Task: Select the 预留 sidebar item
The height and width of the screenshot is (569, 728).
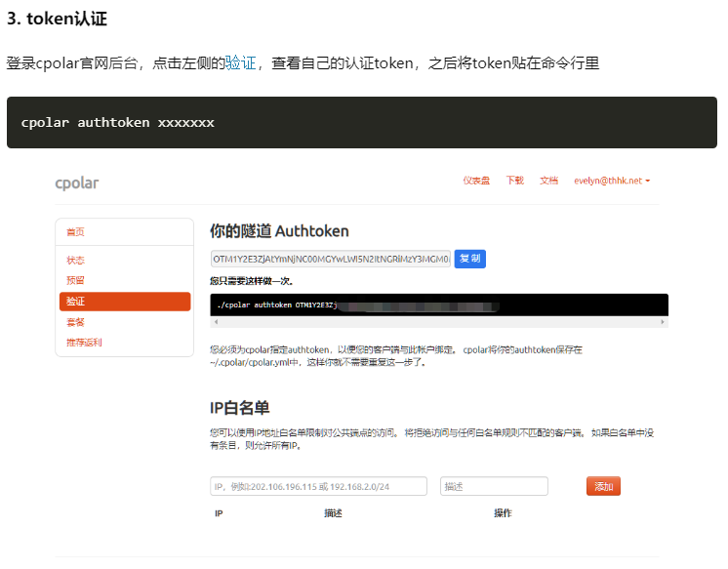Action: pos(75,281)
